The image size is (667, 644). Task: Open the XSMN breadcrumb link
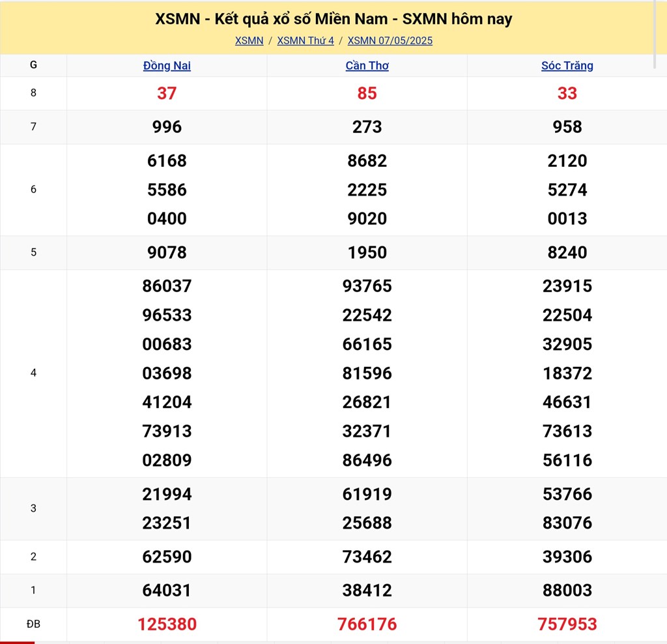249,40
